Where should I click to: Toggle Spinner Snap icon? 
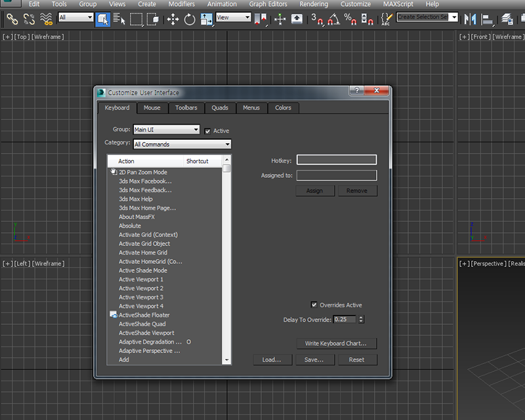coord(367,19)
